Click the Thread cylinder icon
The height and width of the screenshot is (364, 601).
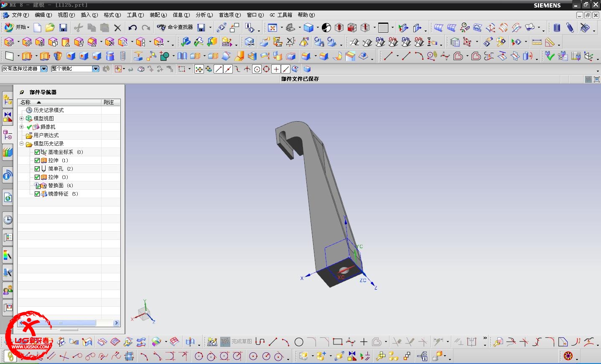tap(123, 56)
